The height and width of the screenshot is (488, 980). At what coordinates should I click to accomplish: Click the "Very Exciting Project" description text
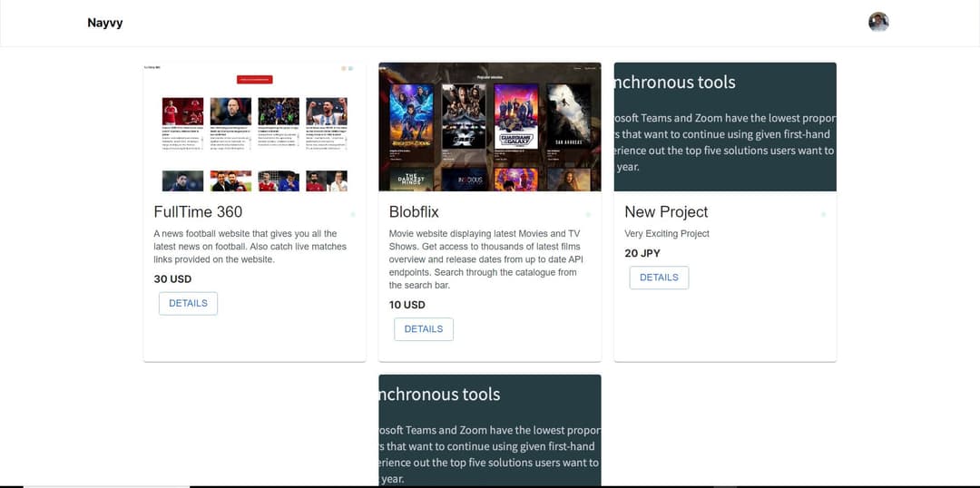click(667, 234)
